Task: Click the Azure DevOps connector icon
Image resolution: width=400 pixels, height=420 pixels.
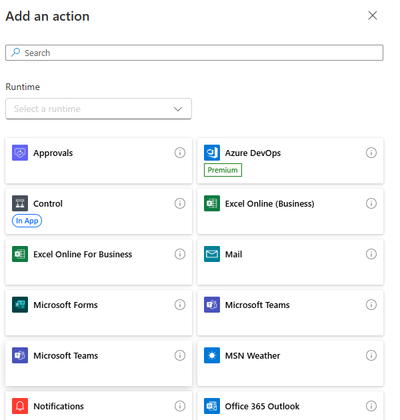Action: [212, 153]
